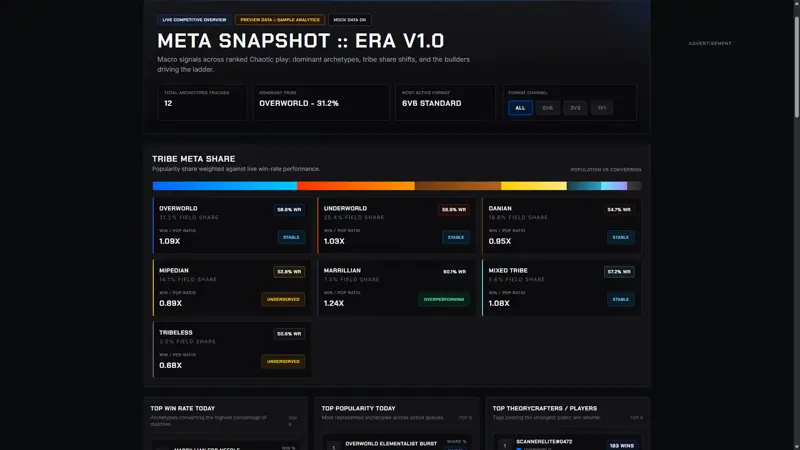
Task: Click the Live Competitive Overview badge
Action: click(194, 20)
